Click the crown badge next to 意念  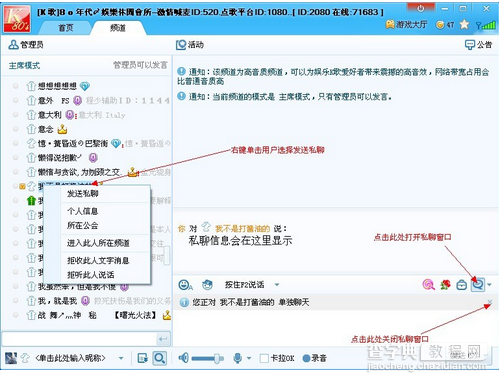pos(62,129)
